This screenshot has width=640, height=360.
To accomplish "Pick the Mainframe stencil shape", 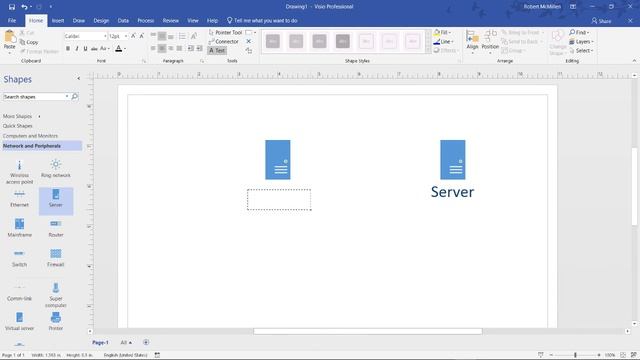I will coord(19,228).
